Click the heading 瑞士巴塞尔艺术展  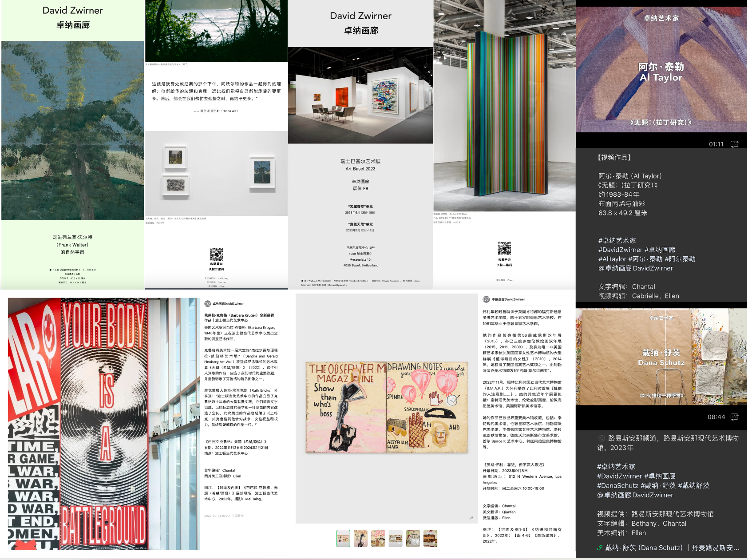360,161
